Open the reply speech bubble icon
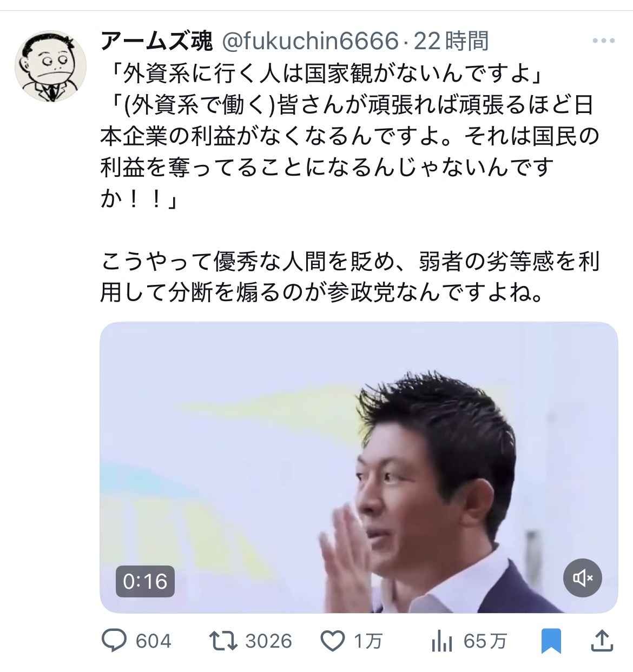The width and height of the screenshot is (633, 672). tap(115, 641)
